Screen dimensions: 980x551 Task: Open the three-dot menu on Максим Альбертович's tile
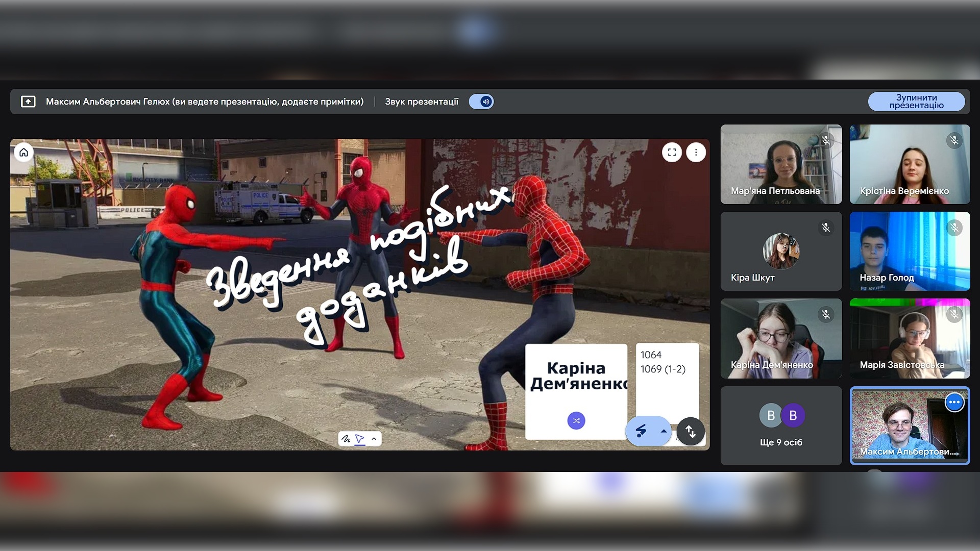954,402
